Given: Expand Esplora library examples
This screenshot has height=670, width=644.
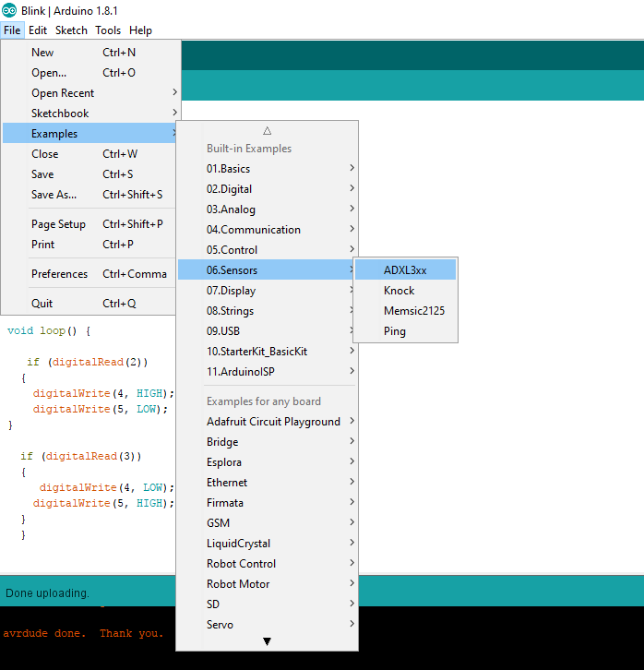Looking at the screenshot, I should click(268, 462).
